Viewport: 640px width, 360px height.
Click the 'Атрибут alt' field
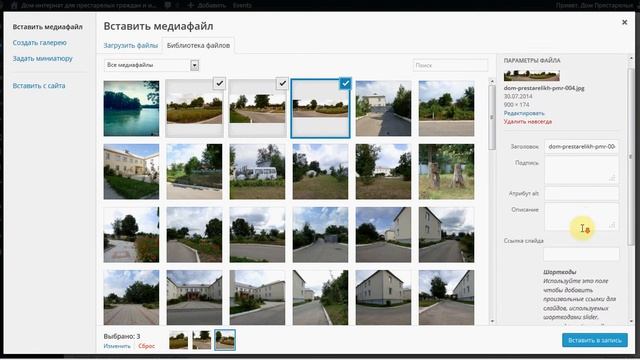(x=581, y=193)
